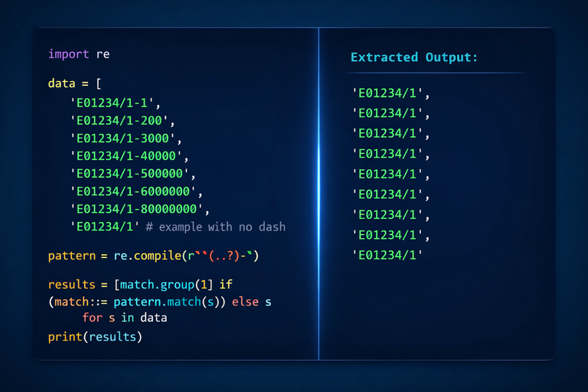Click the last output value without comma
588x392 pixels.
[387, 255]
